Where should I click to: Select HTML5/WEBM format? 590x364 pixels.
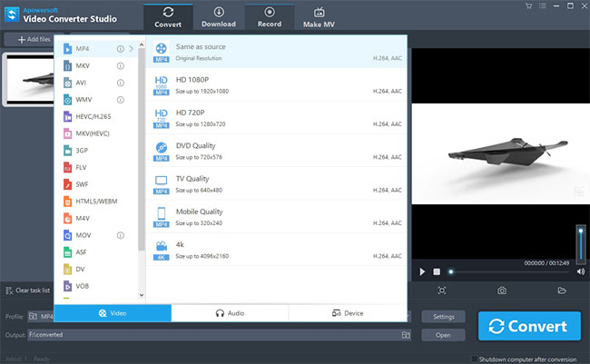click(96, 202)
